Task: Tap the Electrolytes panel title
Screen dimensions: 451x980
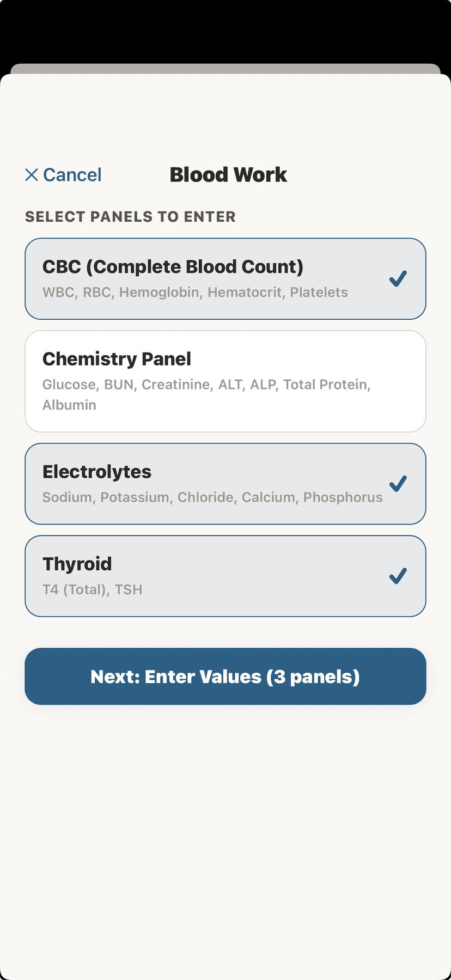Action: pos(97,472)
